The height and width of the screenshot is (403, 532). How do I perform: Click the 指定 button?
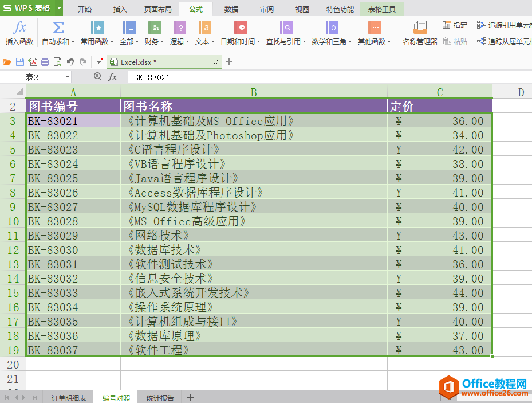coord(455,25)
